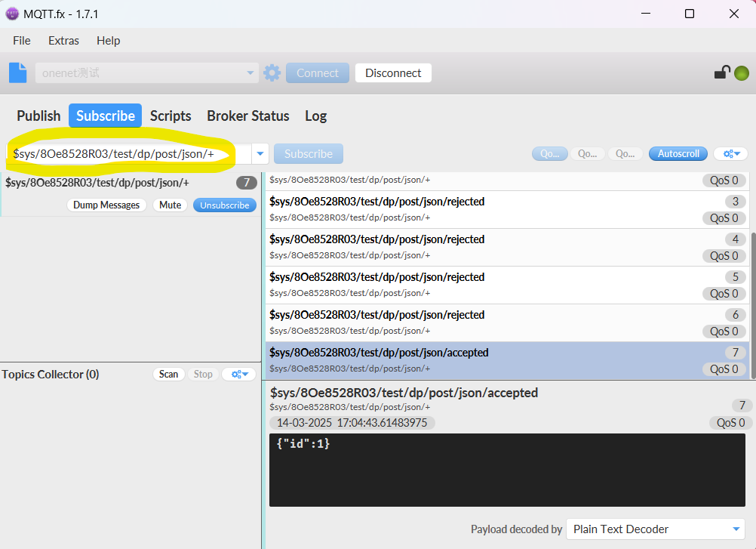
Task: Click the Topics Collector (0) label
Action: pos(50,375)
